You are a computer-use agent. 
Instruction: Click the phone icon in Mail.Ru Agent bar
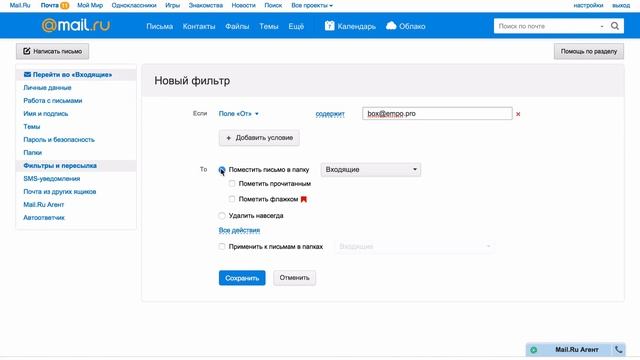(x=619, y=349)
